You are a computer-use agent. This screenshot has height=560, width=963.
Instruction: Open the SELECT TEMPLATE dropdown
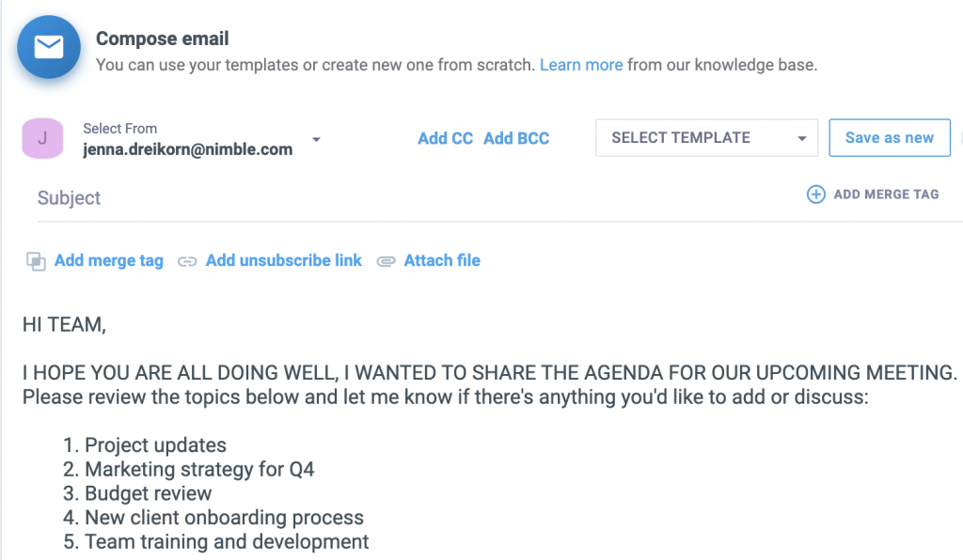[706, 138]
